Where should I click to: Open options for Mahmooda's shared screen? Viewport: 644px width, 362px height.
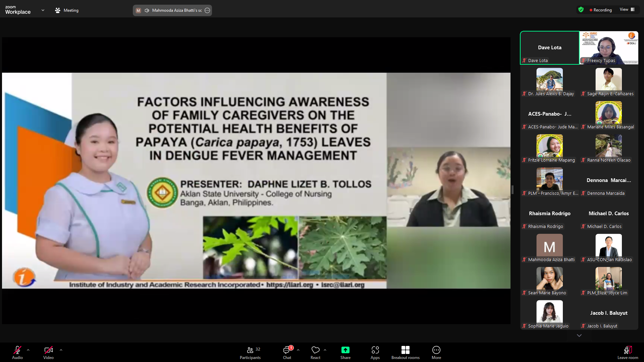tap(207, 10)
